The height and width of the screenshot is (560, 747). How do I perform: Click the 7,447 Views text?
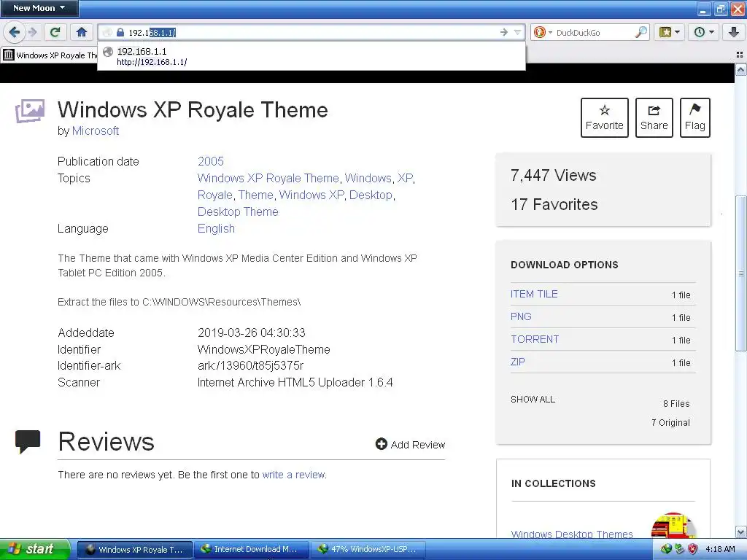[x=553, y=175]
